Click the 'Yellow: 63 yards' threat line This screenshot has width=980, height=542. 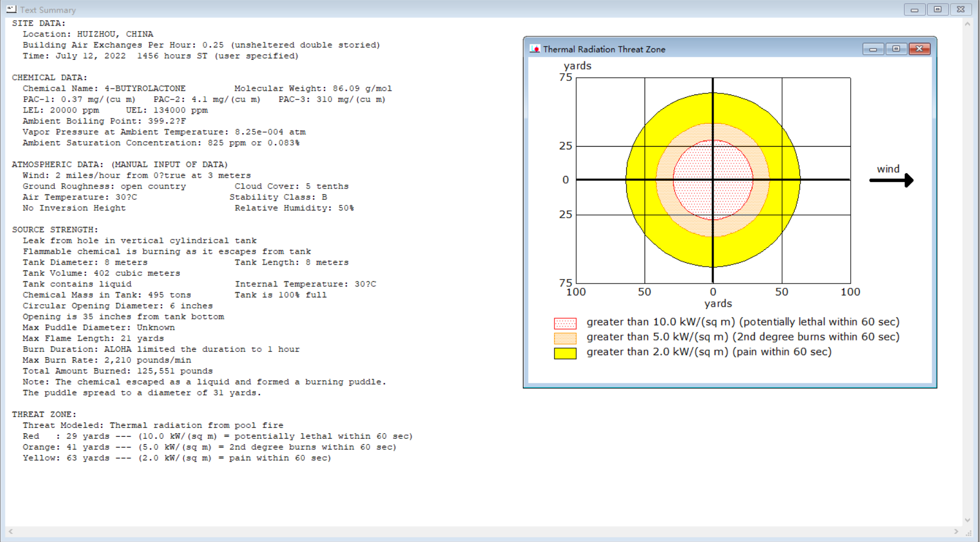(x=177, y=458)
